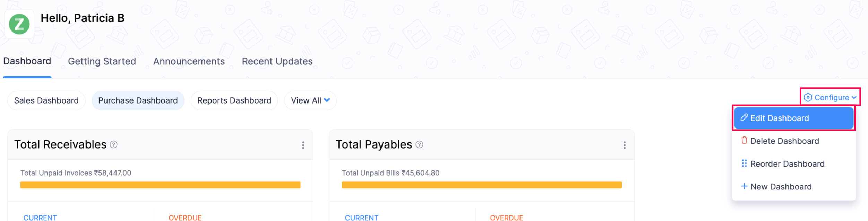
Task: Click the Total Unpaid Invoices progress bar
Action: [x=160, y=185]
